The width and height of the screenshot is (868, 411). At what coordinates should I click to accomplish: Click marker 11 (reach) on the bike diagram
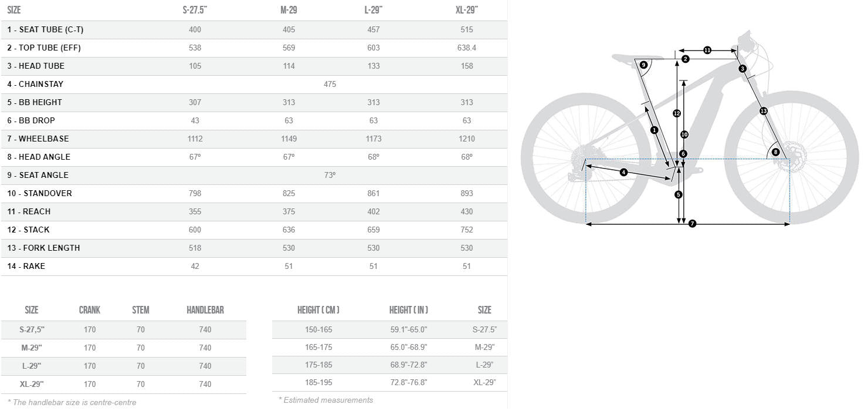click(x=707, y=50)
